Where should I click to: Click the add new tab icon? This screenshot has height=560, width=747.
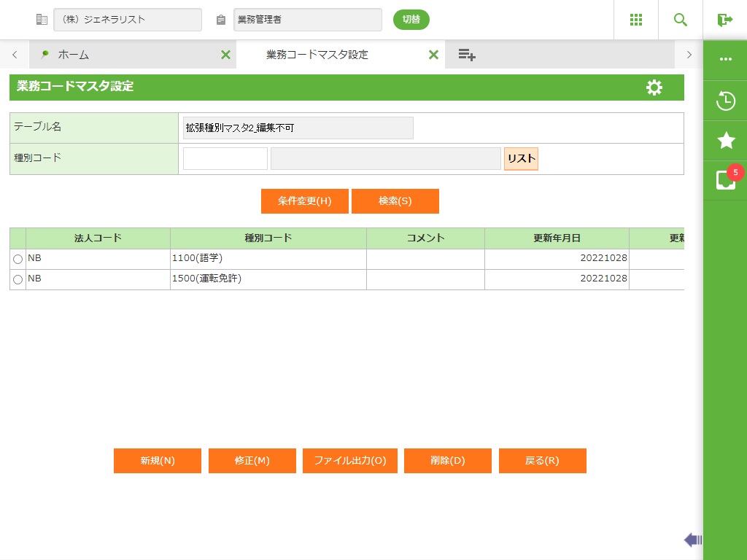click(x=467, y=55)
